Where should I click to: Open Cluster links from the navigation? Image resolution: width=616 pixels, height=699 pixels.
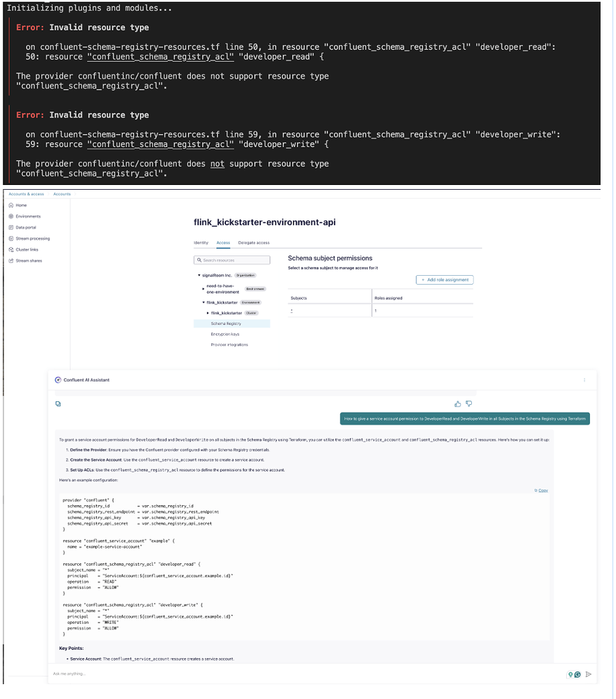[x=27, y=250]
